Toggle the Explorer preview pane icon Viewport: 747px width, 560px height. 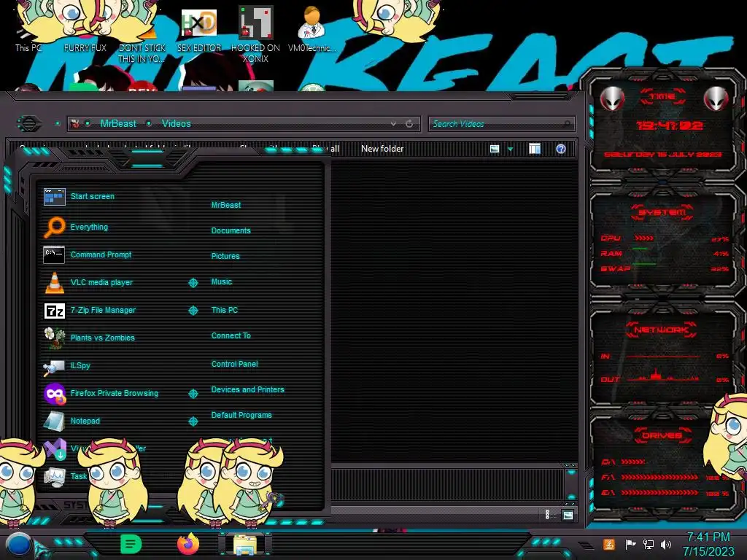pos(535,149)
